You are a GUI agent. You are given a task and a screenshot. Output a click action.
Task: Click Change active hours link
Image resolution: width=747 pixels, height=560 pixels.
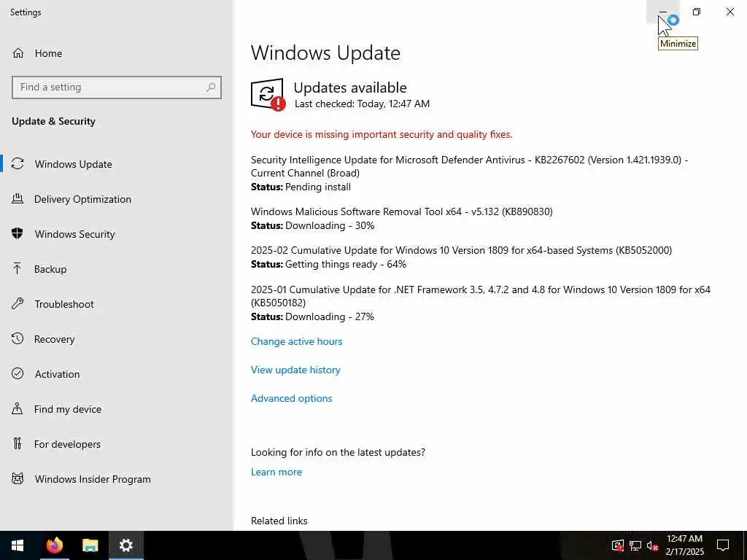[296, 341]
